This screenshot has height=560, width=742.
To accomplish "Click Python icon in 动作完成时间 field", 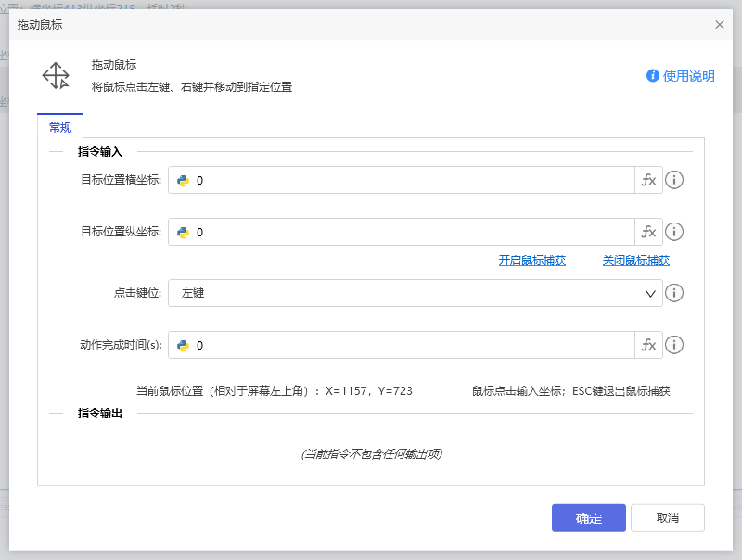I will point(184,346).
